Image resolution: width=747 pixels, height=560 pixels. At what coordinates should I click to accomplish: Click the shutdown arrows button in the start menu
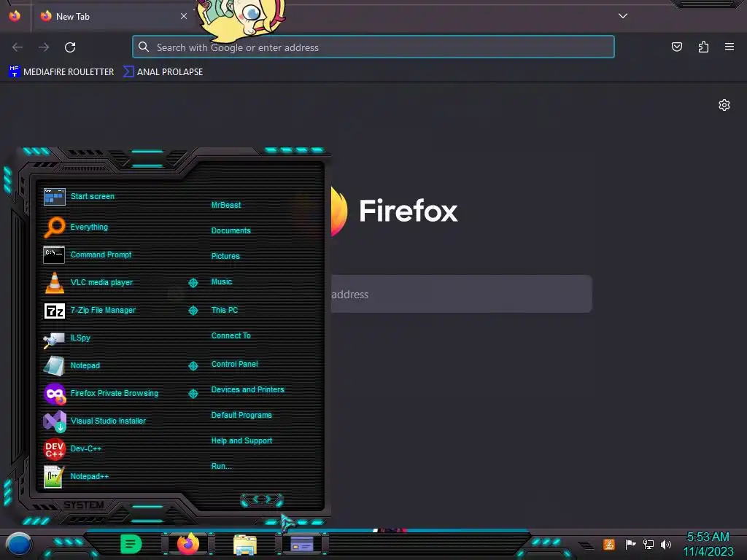click(x=262, y=499)
